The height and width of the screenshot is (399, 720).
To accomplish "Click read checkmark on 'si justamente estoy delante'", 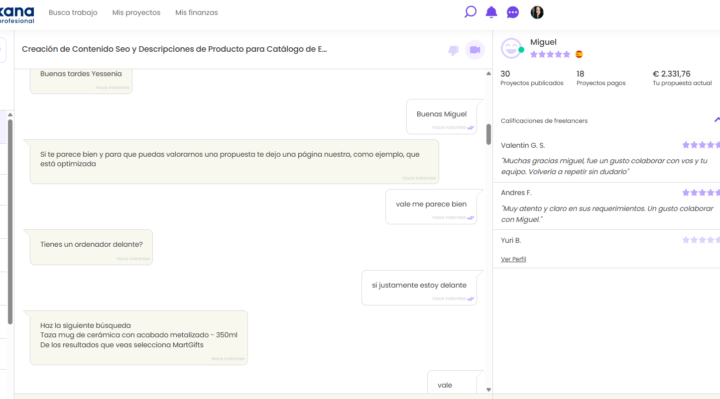I will point(471,299).
